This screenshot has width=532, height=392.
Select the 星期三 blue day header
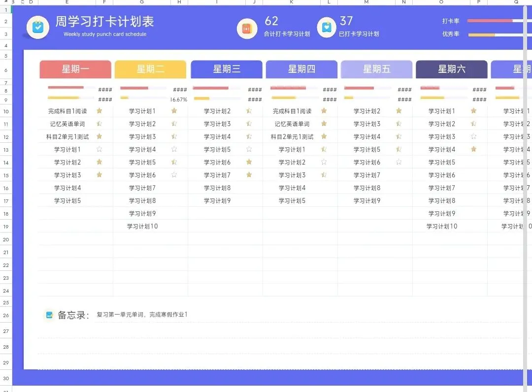(226, 69)
